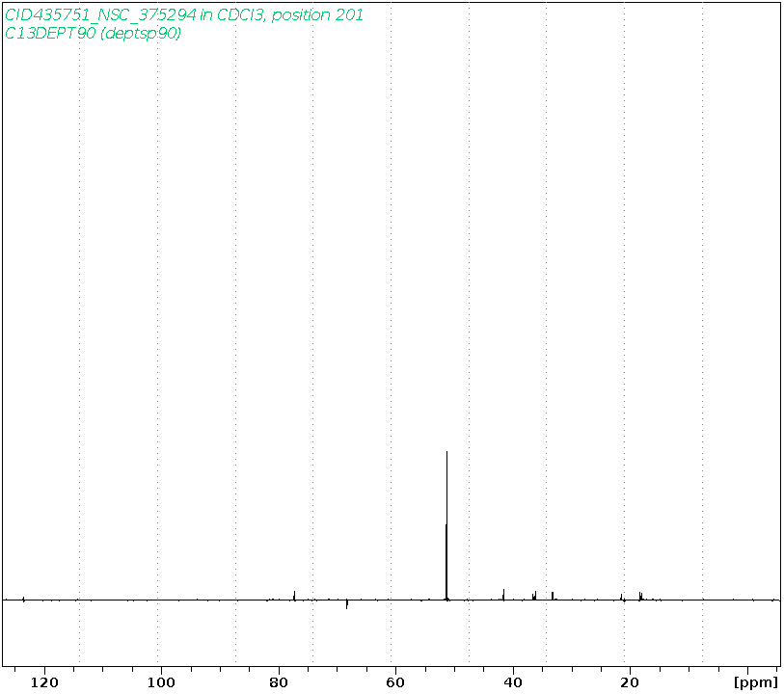Image resolution: width=784 pixels, height=694 pixels.
Task: Click the 100 ppm axis label
Action: [161, 682]
